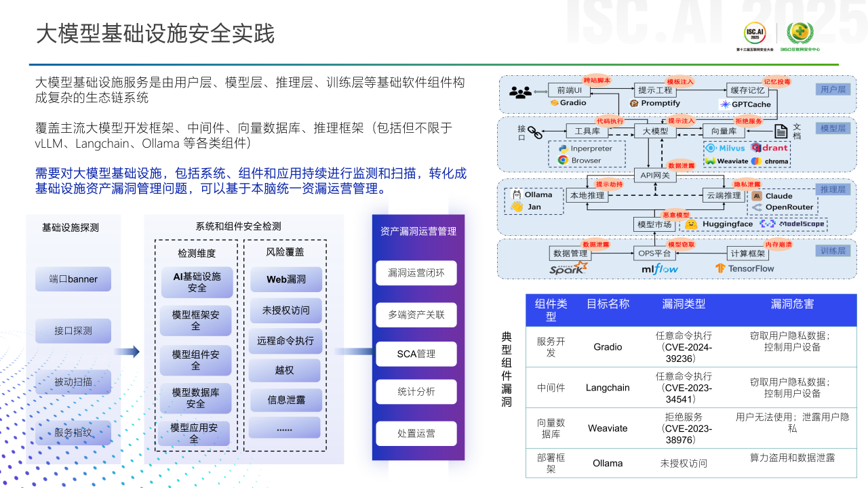Screen dimensions: 868x488
Task: Click the 360互联网安全中心 logo
Action: tap(800, 35)
